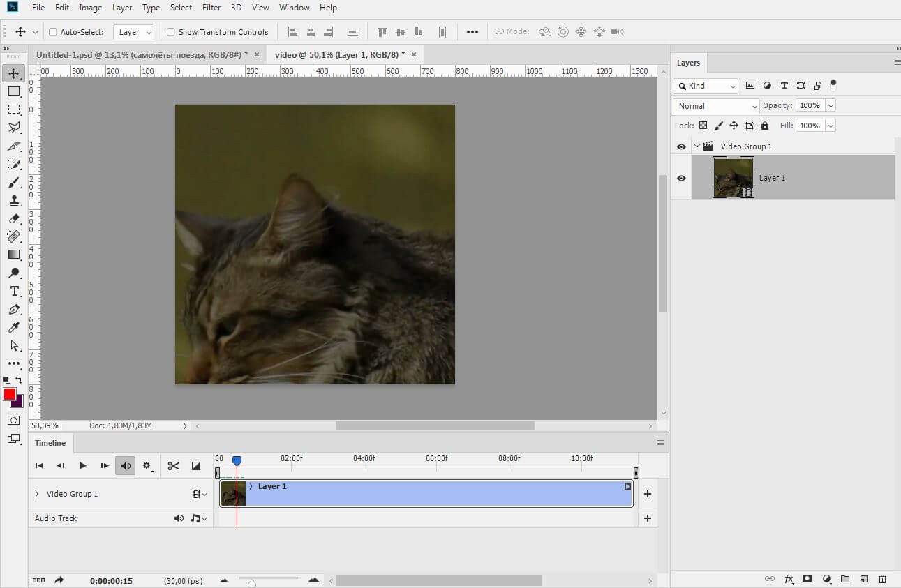Image resolution: width=901 pixels, height=588 pixels.
Task: Select the Clone Stamp tool
Action: tap(14, 201)
